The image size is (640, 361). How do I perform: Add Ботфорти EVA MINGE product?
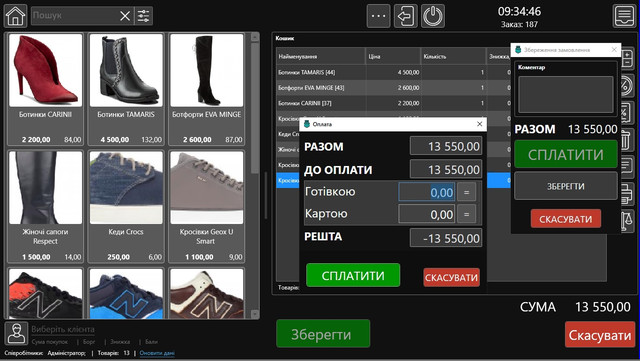(207, 89)
